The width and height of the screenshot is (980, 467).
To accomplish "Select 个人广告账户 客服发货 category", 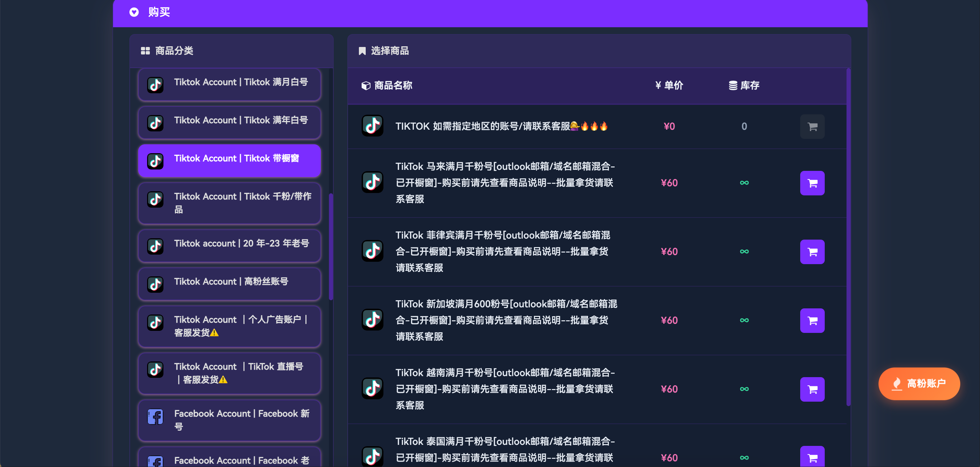I will coord(230,326).
